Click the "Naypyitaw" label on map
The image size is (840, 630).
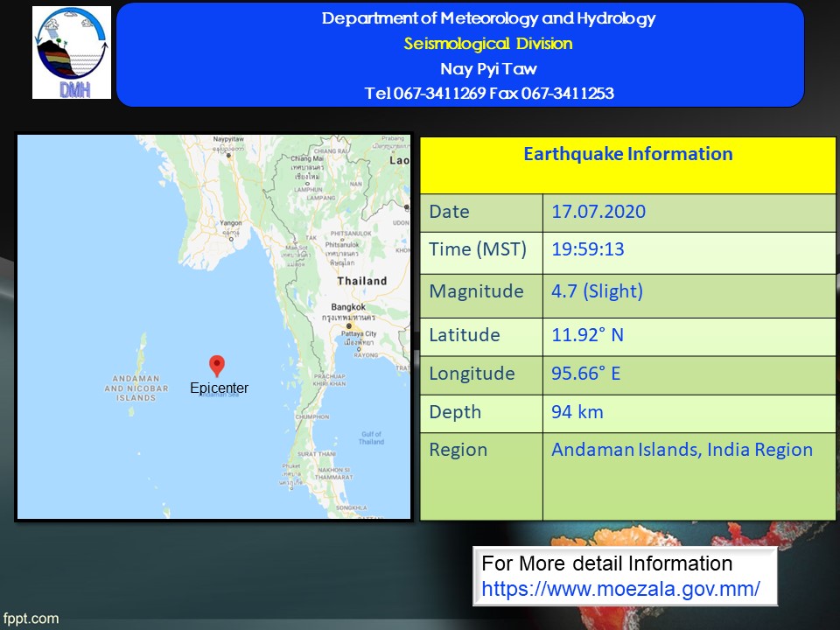pyautogui.click(x=228, y=139)
